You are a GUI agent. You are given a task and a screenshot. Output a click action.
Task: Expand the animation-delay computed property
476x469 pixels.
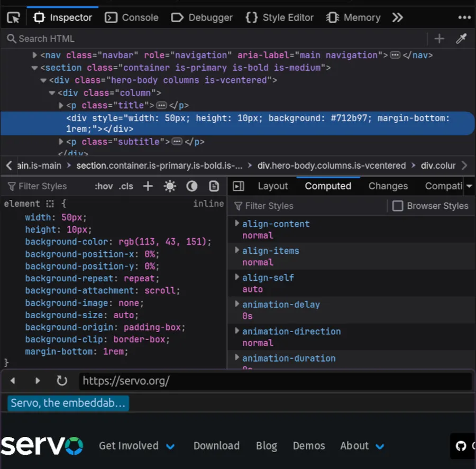pos(237,304)
